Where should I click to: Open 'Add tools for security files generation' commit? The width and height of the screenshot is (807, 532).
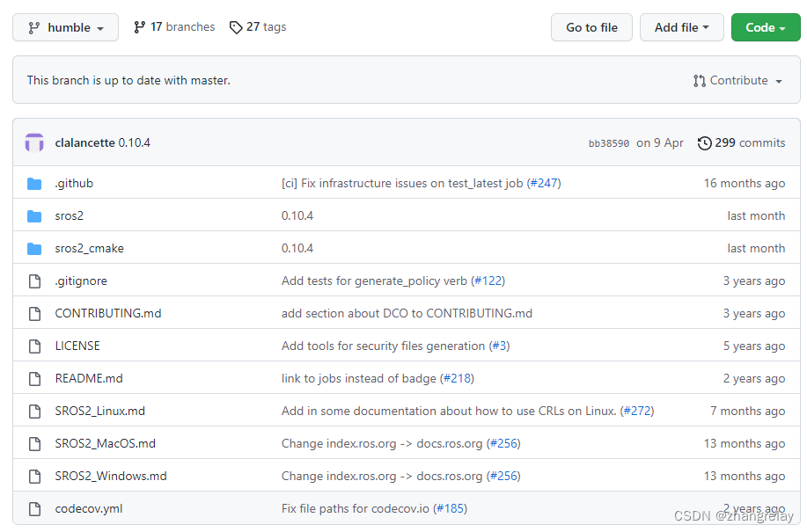tap(383, 346)
